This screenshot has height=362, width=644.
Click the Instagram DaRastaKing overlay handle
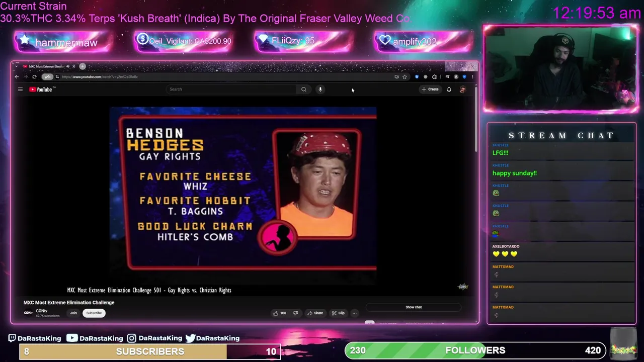[x=154, y=338]
